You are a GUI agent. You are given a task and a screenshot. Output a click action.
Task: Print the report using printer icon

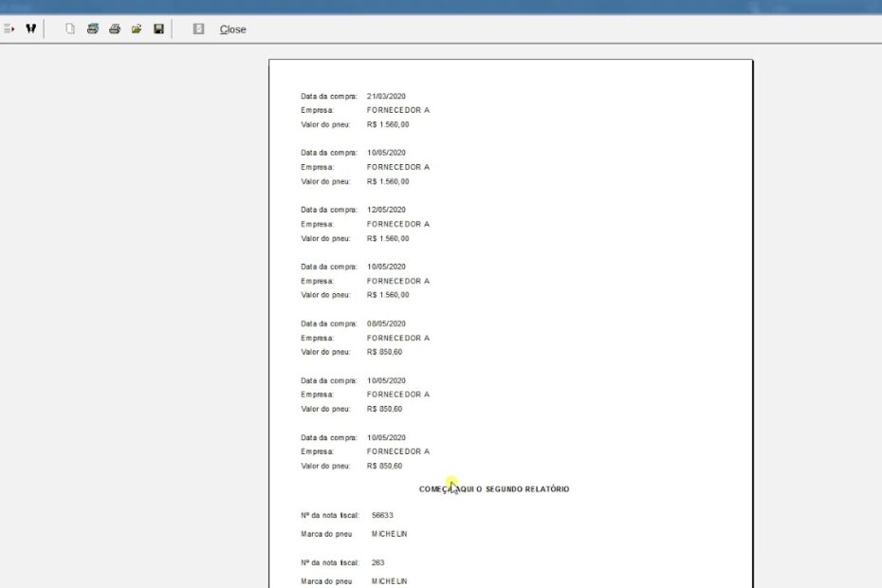click(x=115, y=29)
